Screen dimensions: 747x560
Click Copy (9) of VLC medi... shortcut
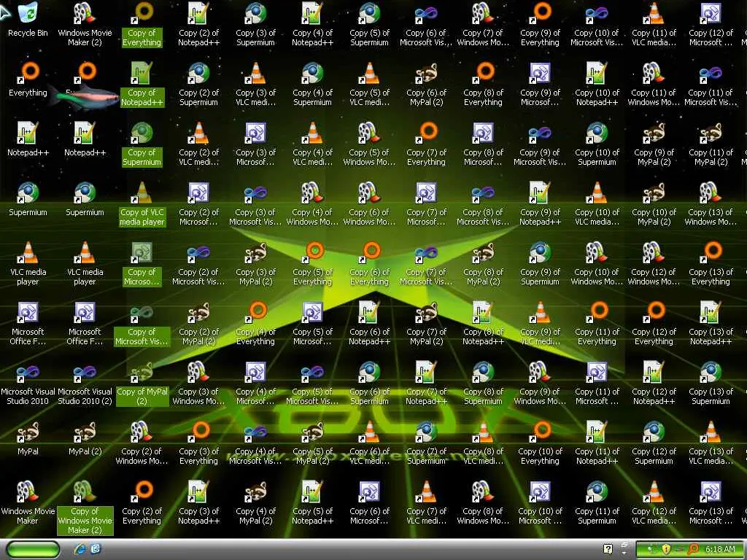pyautogui.click(x=541, y=323)
